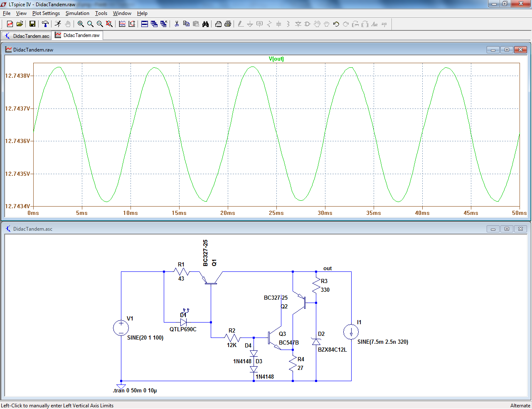Switch to the DidacTandem.asc tab
Screen dimensions: 532x409
(27, 36)
